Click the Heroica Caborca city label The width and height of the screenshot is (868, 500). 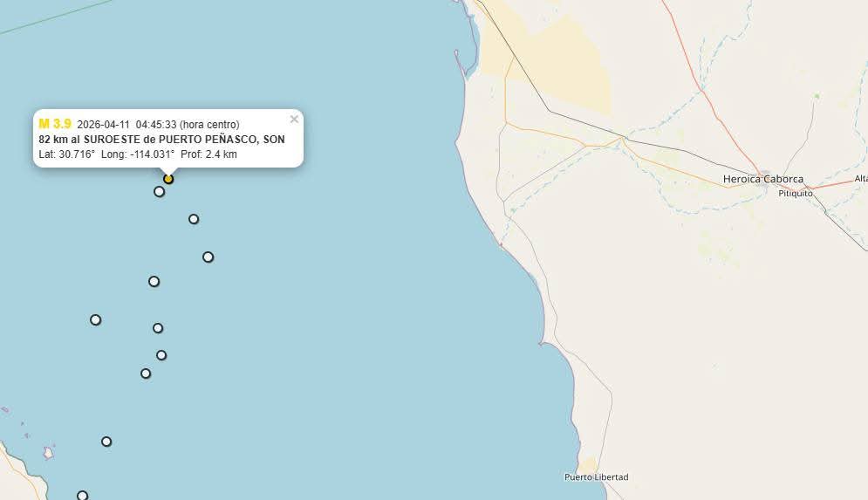click(x=762, y=179)
